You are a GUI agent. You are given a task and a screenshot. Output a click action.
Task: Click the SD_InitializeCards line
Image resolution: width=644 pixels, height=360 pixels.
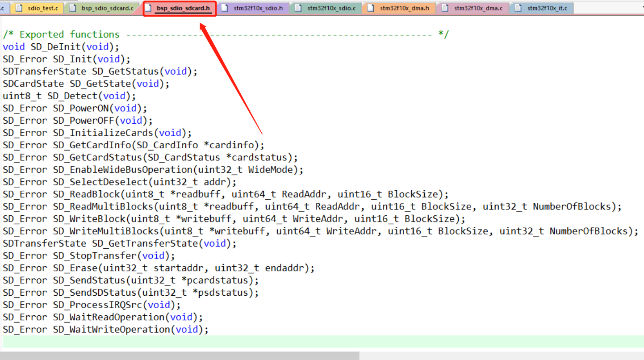pos(97,133)
